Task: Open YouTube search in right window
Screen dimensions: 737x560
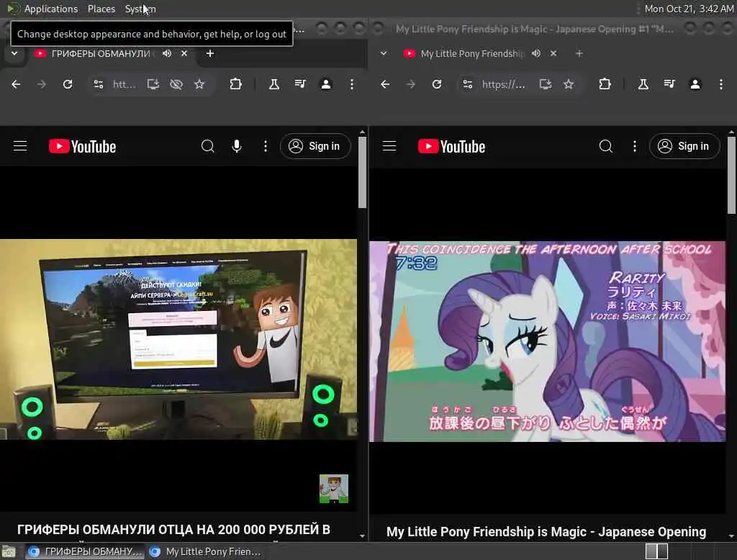Action: [x=606, y=146]
